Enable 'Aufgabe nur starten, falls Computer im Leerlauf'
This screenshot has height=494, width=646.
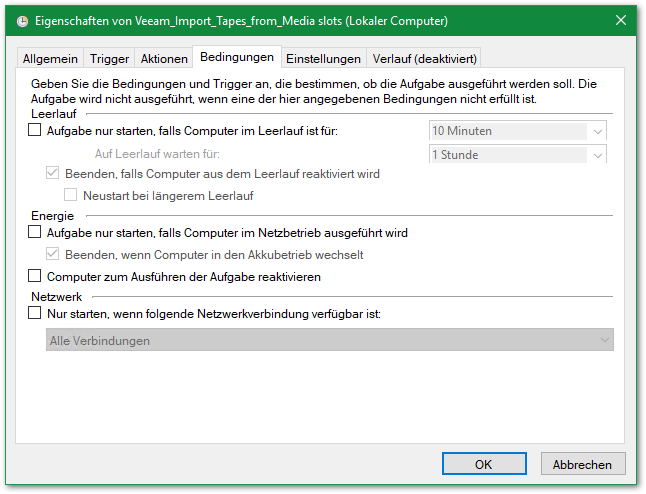(x=36, y=130)
